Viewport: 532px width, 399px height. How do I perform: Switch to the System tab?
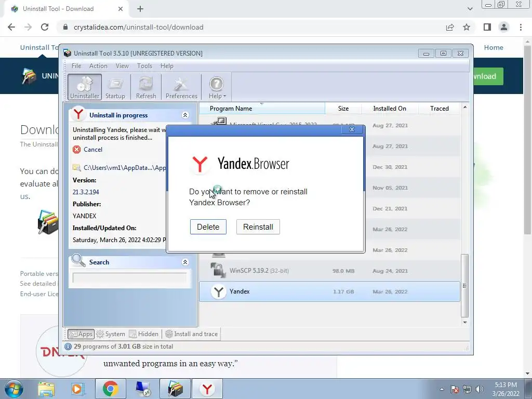click(x=111, y=334)
